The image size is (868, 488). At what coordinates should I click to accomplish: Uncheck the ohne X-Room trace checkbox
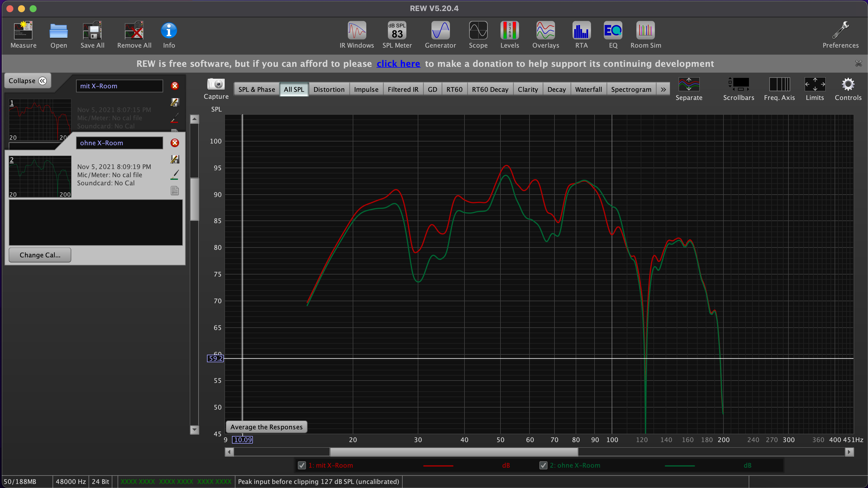[x=543, y=465]
